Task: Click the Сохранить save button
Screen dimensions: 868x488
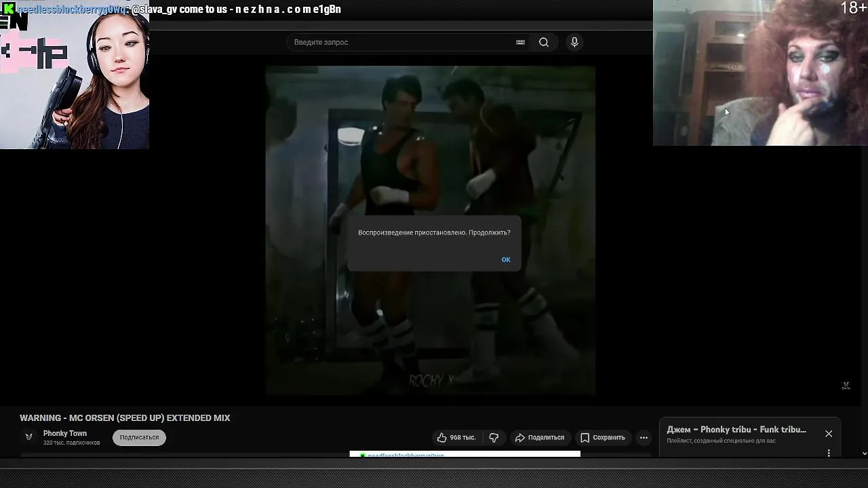Action: tap(602, 438)
